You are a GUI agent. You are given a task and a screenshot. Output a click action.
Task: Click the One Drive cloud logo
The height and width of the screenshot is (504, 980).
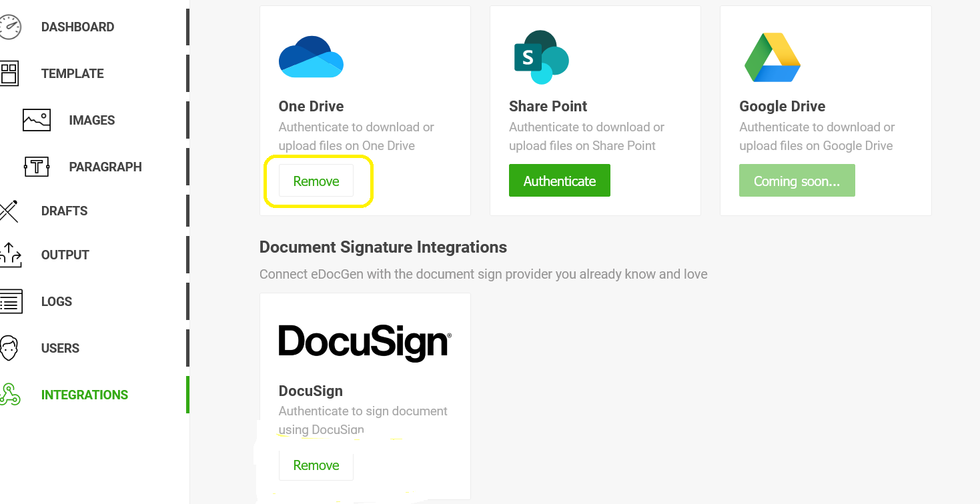(x=311, y=57)
